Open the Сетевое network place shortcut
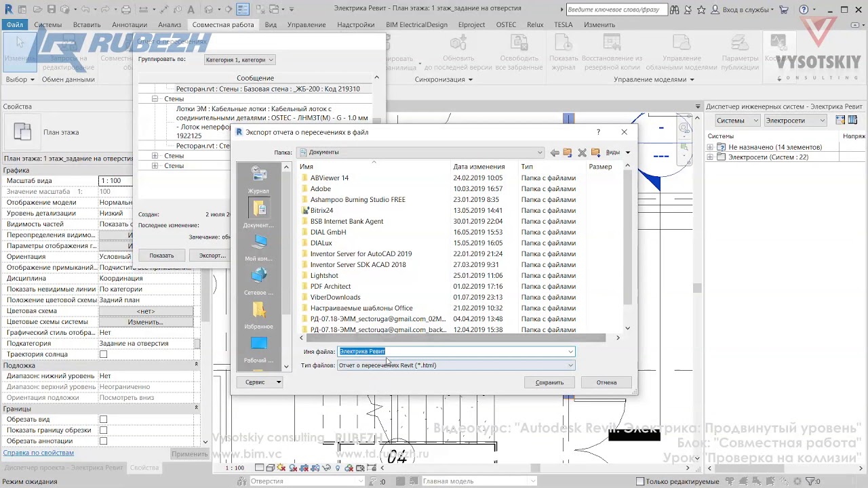 point(258,282)
